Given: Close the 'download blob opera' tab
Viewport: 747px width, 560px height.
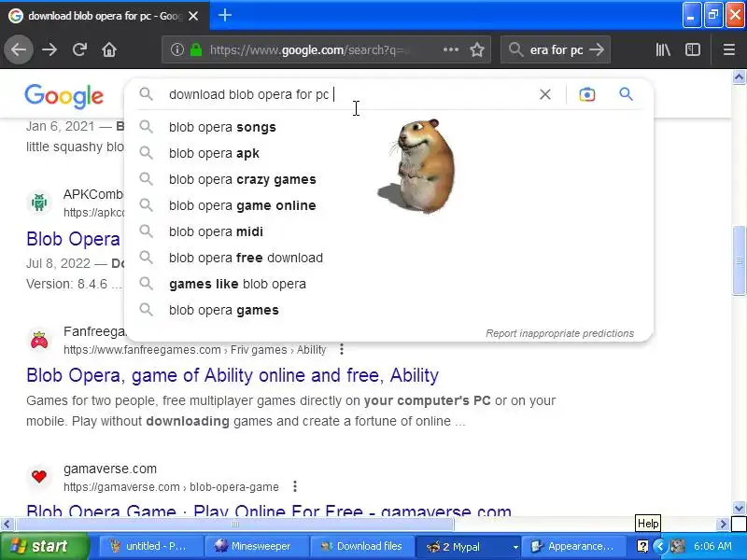Looking at the screenshot, I should pyautogui.click(x=193, y=16).
